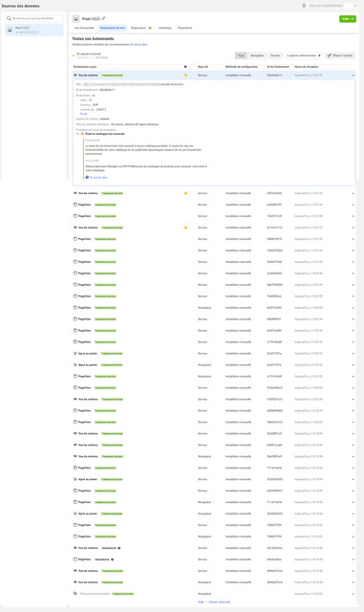Viewport: 364px width, 612px height.
Task: Click the 'Sources des données' page title
Action: [20, 6]
